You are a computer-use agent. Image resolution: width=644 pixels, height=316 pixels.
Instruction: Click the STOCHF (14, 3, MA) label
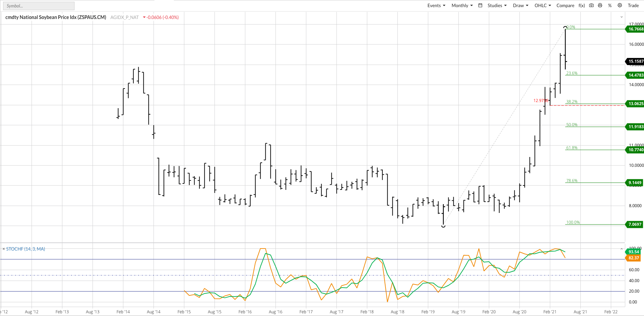tap(26, 249)
